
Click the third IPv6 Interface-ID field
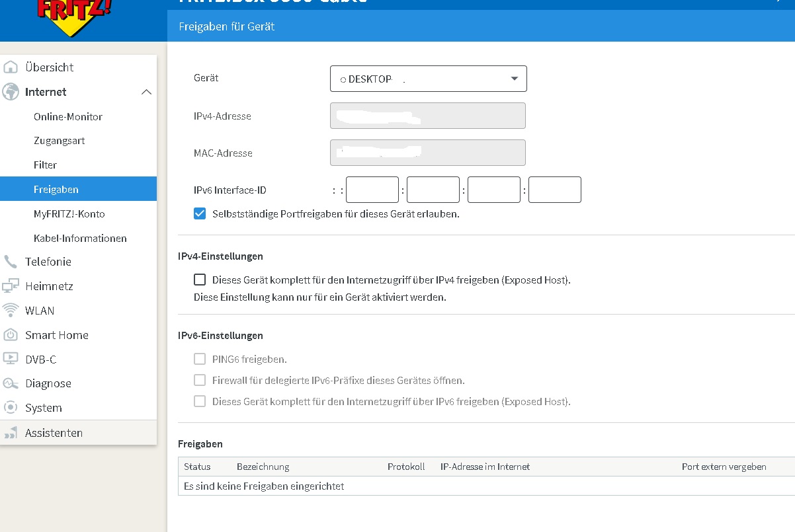[494, 190]
